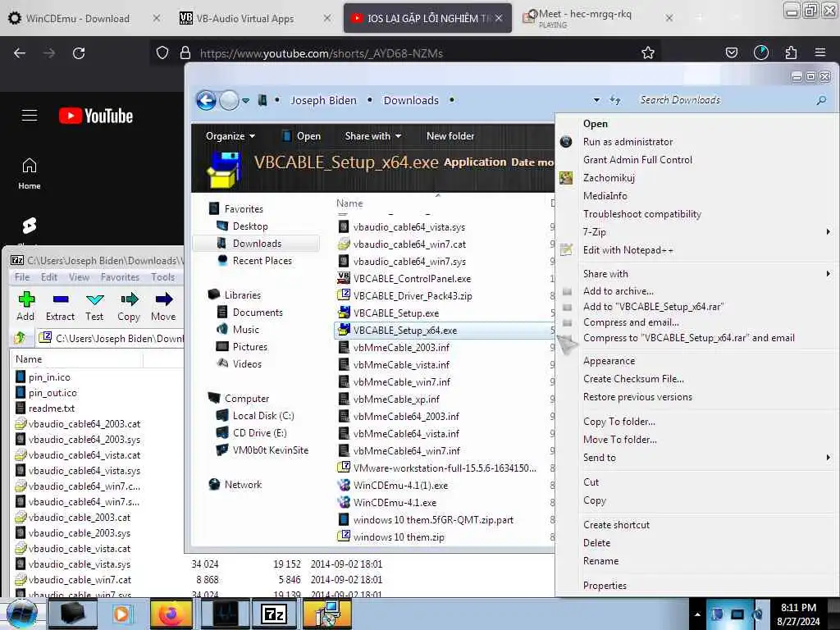Image resolution: width=840 pixels, height=630 pixels.
Task: Choose Delete in context menu
Action: pyautogui.click(x=597, y=543)
